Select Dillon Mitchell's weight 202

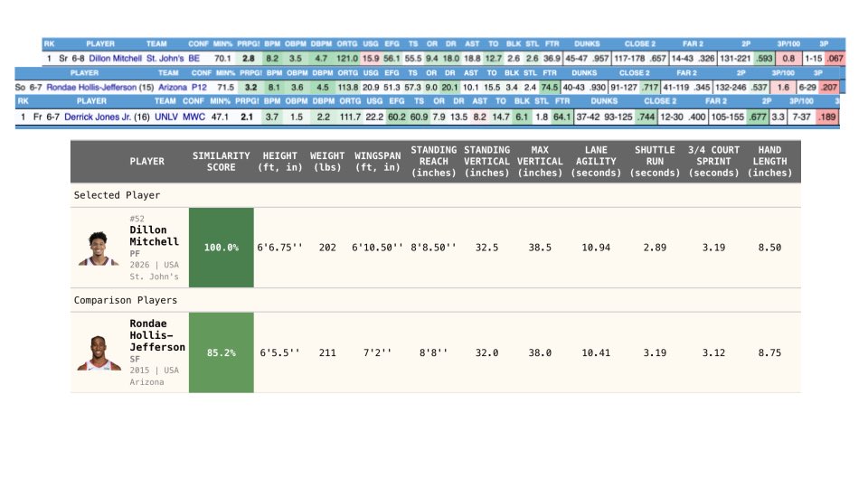coord(327,248)
